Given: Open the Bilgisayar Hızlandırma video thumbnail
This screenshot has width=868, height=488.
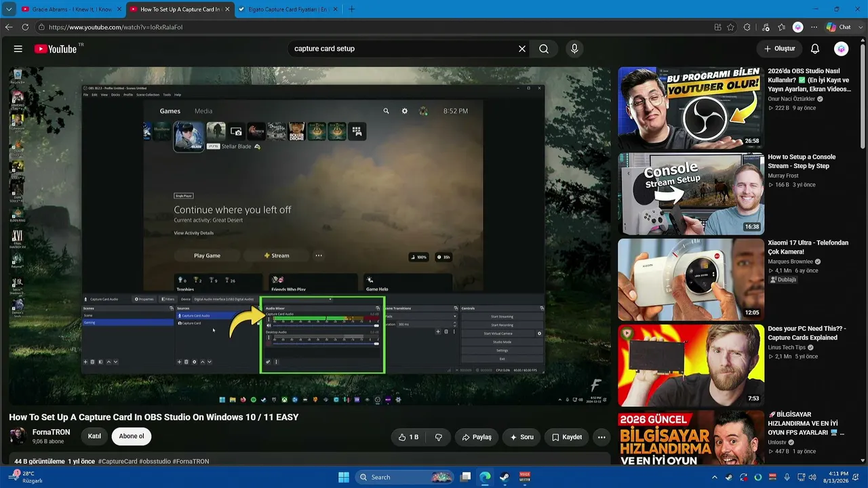Looking at the screenshot, I should pyautogui.click(x=691, y=437).
